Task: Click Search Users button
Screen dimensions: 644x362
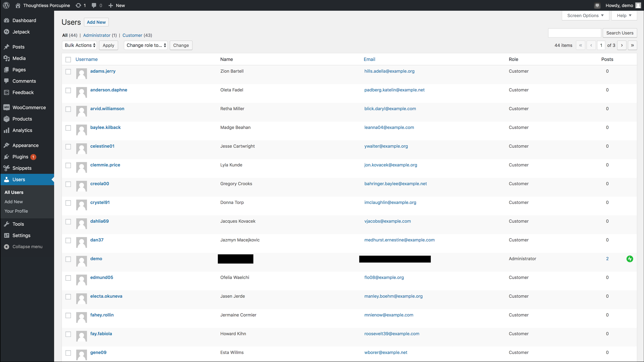Action: 620,33
